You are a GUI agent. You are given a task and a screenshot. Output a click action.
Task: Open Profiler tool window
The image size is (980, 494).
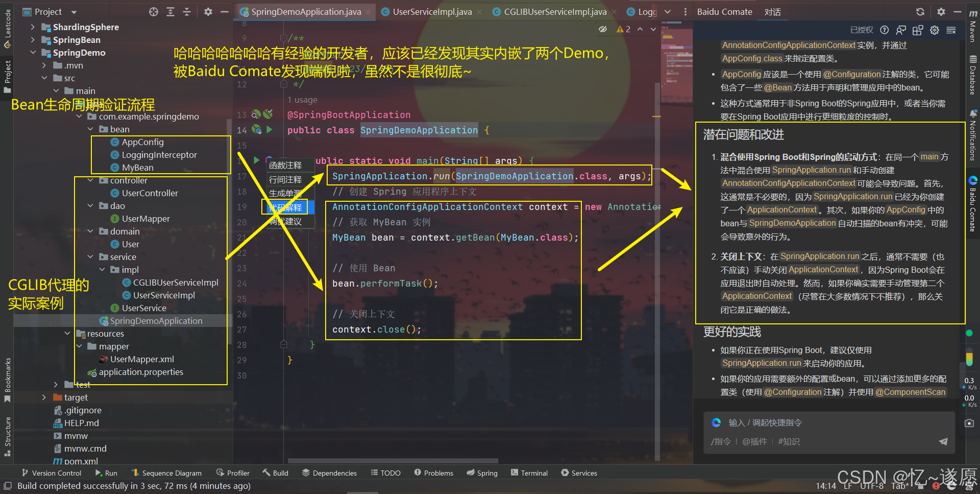click(233, 473)
